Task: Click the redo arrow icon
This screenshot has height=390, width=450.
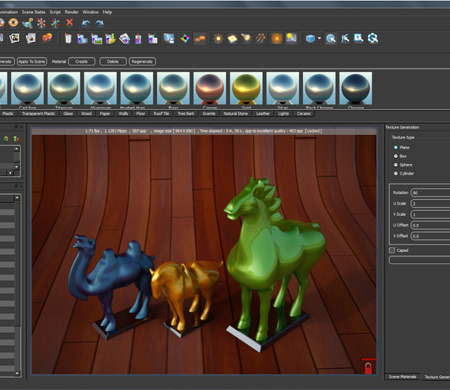Action: pyautogui.click(x=100, y=23)
